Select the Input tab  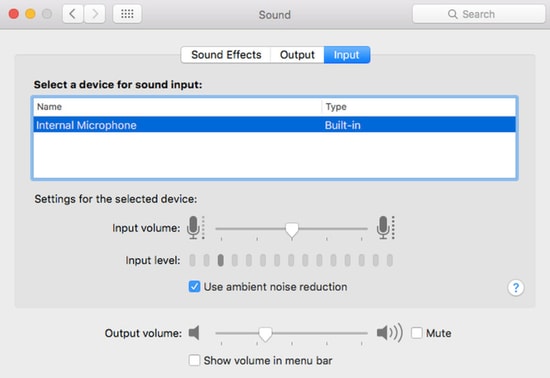347,55
